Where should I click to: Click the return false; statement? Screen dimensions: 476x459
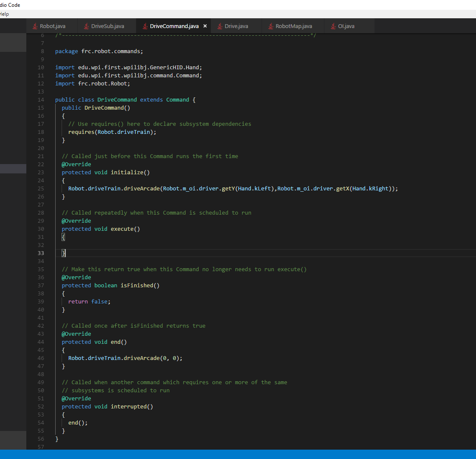coord(89,301)
